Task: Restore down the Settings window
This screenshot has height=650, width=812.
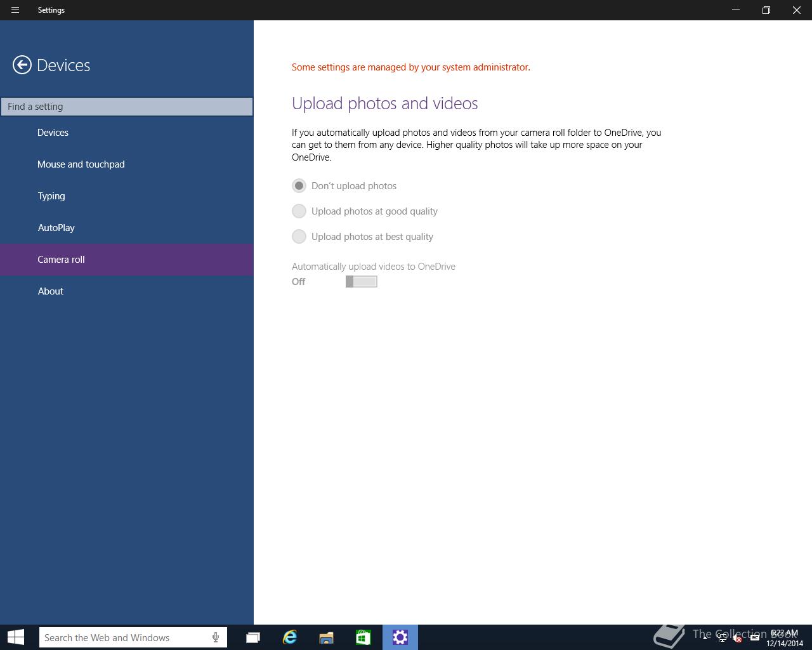Action: coord(766,10)
